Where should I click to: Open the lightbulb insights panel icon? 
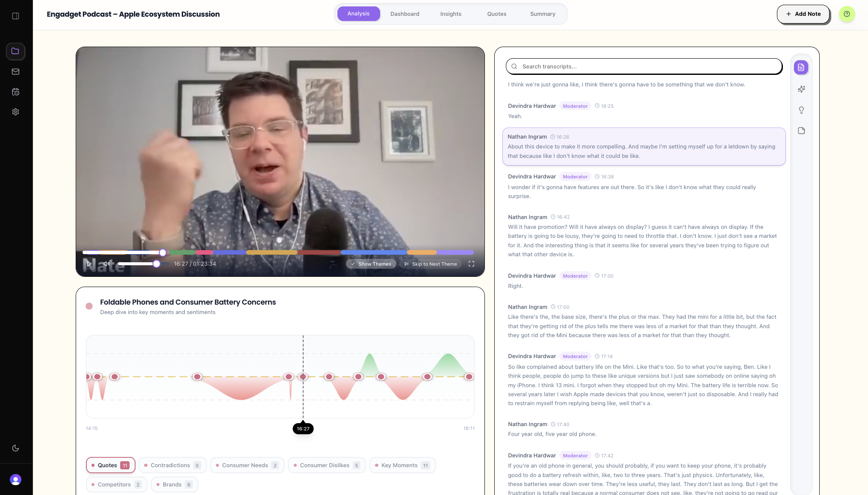click(x=801, y=110)
